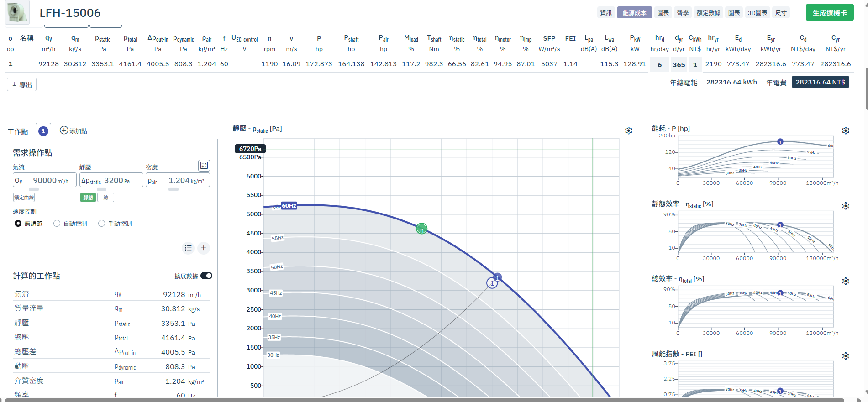Open the 額定數據 tab
Image resolution: width=868 pixels, height=402 pixels.
point(708,13)
